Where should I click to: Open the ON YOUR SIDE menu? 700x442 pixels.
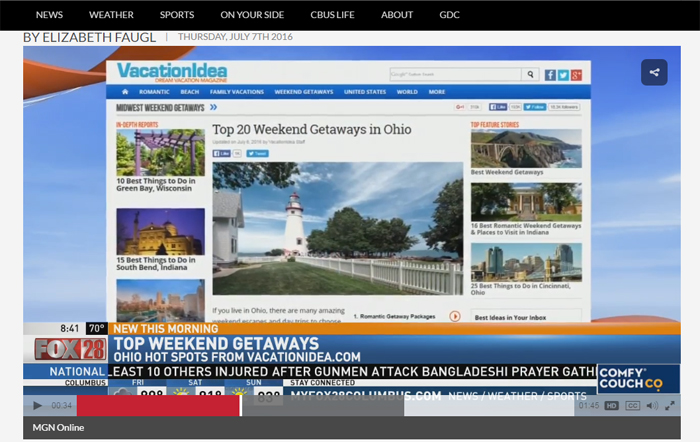pos(252,15)
